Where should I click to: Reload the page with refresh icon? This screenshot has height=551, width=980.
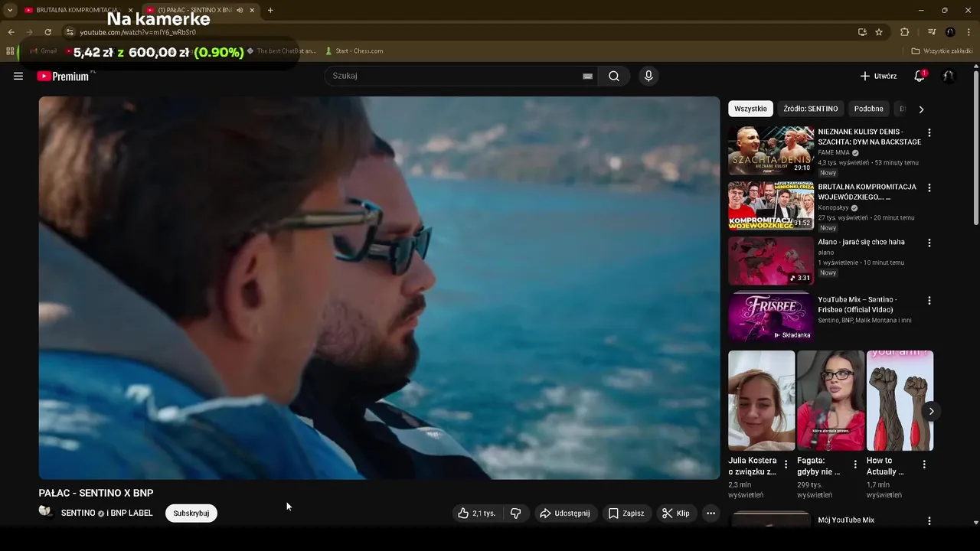[47, 32]
